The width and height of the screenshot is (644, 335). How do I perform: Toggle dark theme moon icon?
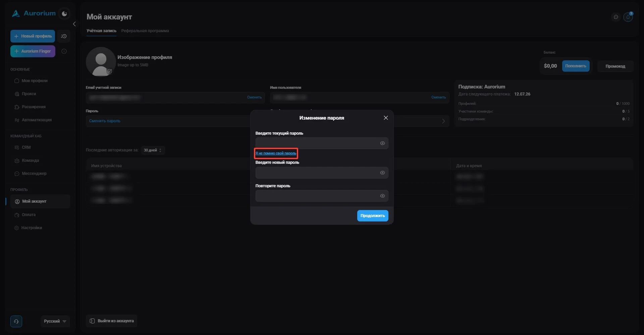click(x=64, y=14)
